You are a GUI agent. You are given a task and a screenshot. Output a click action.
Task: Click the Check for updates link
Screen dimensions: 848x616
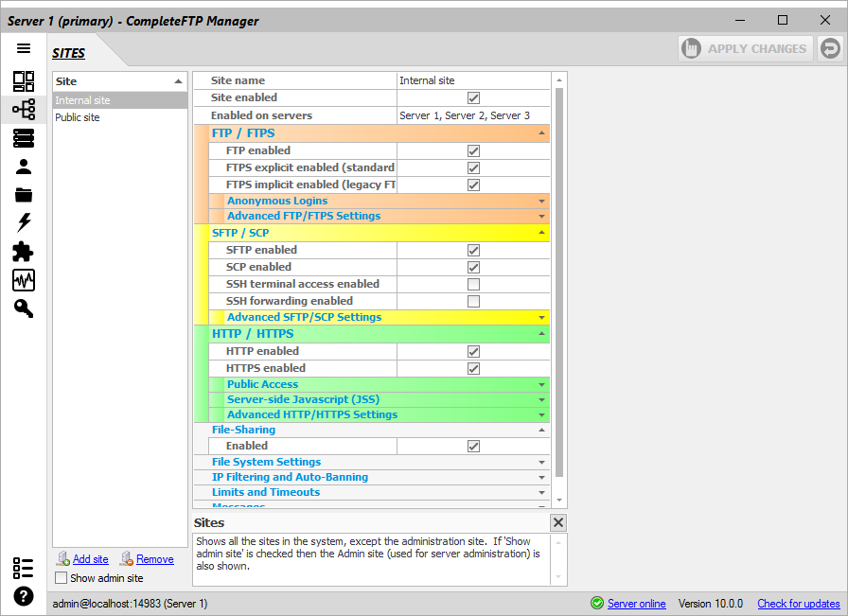(798, 604)
